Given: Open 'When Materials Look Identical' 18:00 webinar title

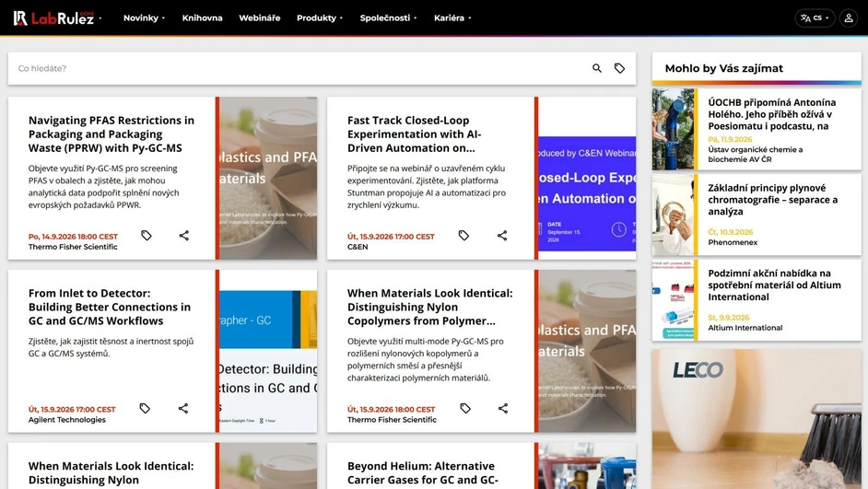Looking at the screenshot, I should coord(429,307).
